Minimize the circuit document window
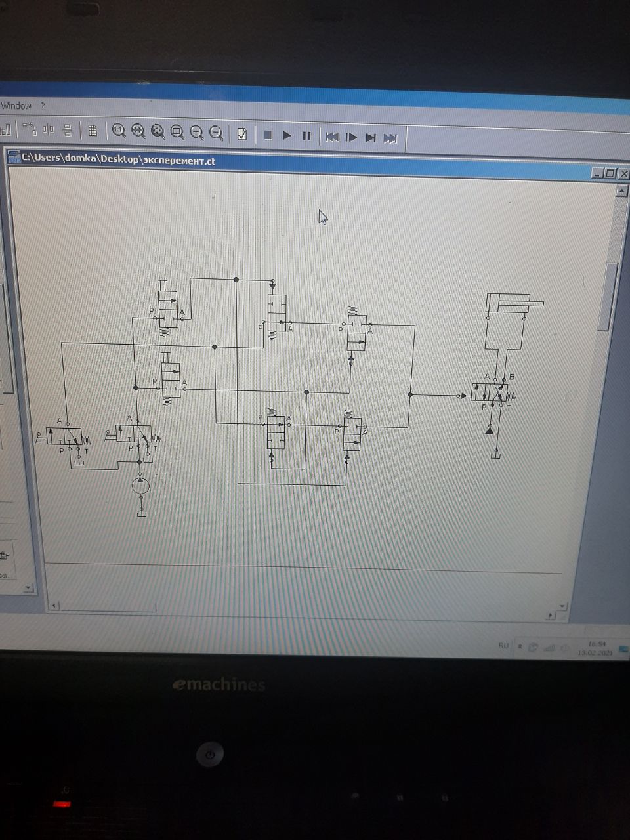 click(x=597, y=173)
